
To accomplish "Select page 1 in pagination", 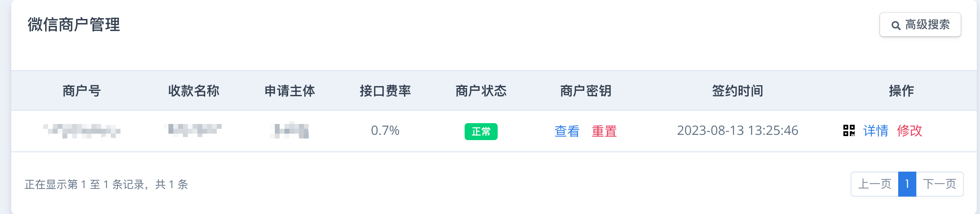I will pyautogui.click(x=907, y=184).
